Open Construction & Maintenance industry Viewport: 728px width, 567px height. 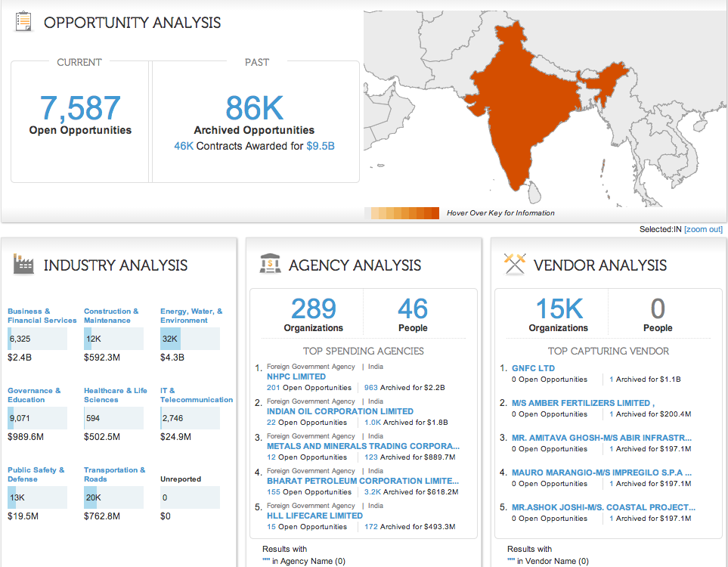111,316
